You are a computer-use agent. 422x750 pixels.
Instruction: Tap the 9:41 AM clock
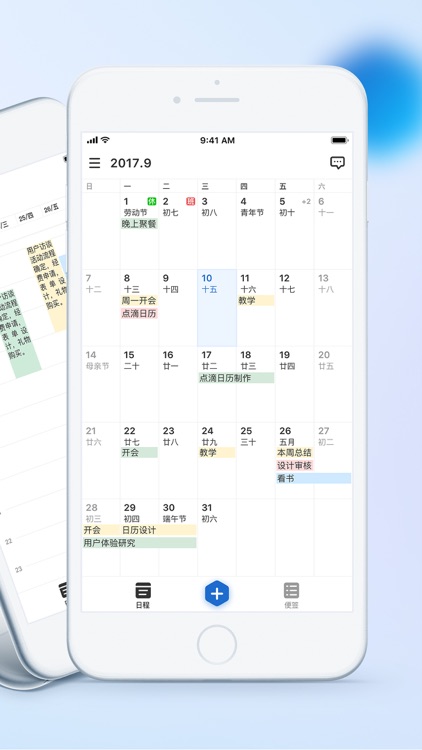(x=217, y=141)
